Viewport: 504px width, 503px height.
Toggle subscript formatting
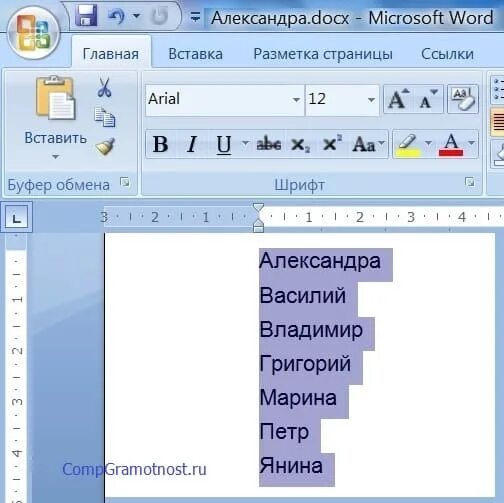point(300,145)
